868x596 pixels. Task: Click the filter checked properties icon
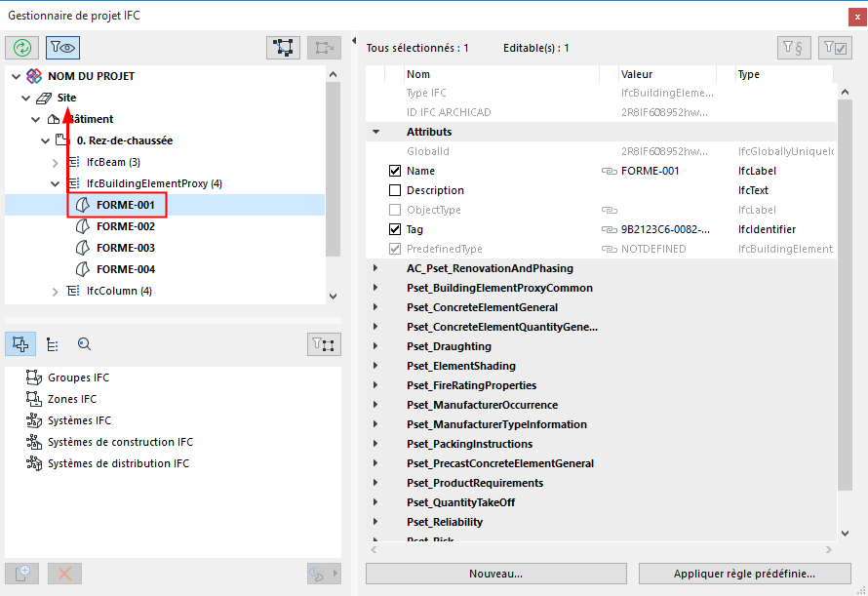834,47
